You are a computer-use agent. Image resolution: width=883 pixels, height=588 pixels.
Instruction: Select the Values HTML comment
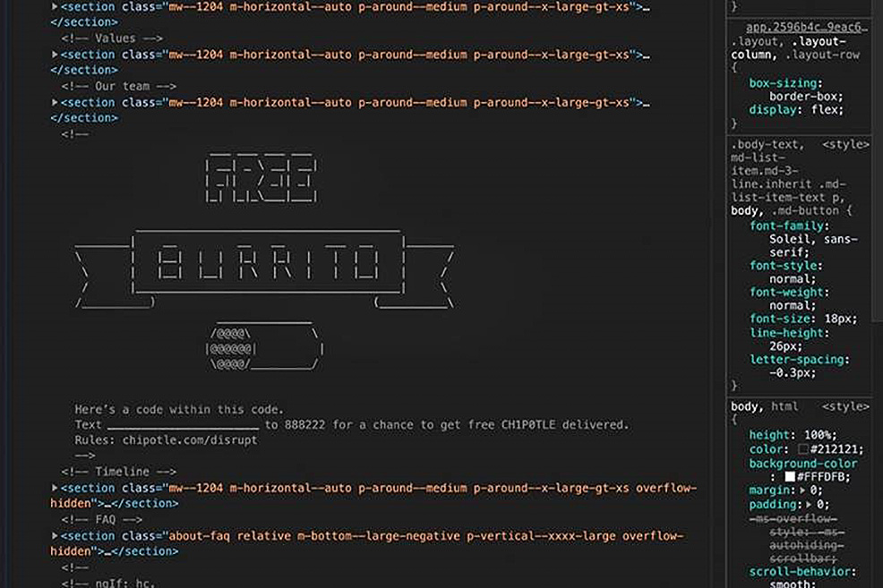112,38
